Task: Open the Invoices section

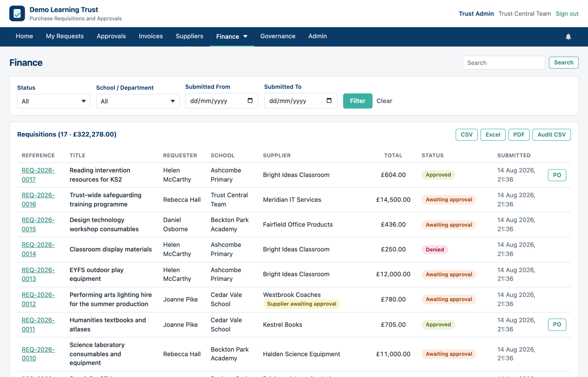Action: pyautogui.click(x=151, y=36)
